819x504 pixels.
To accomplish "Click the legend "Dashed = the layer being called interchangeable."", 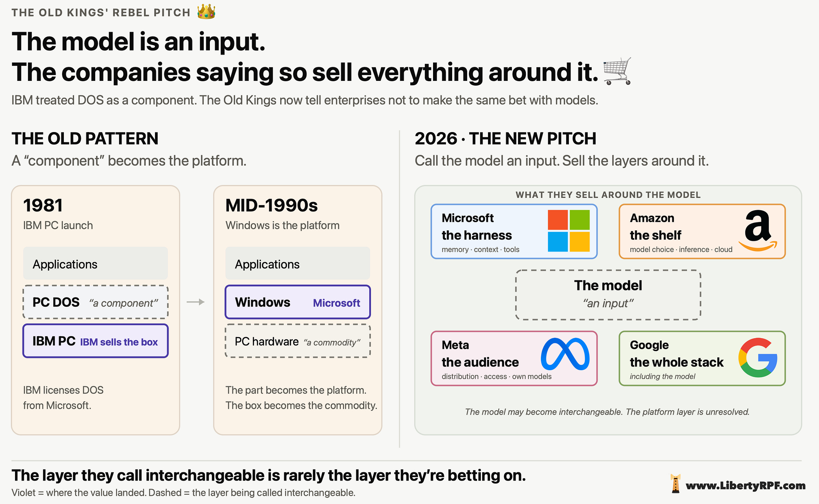I will pos(252,493).
